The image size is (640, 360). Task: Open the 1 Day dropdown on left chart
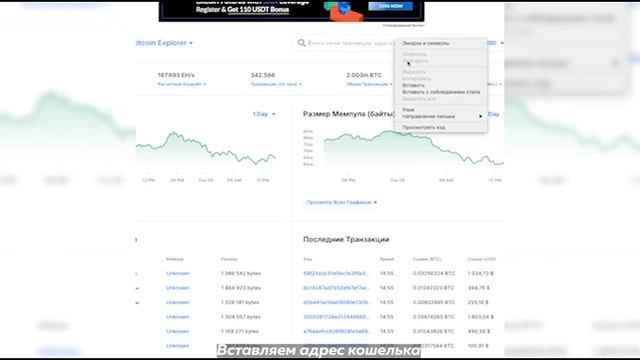[x=264, y=114]
